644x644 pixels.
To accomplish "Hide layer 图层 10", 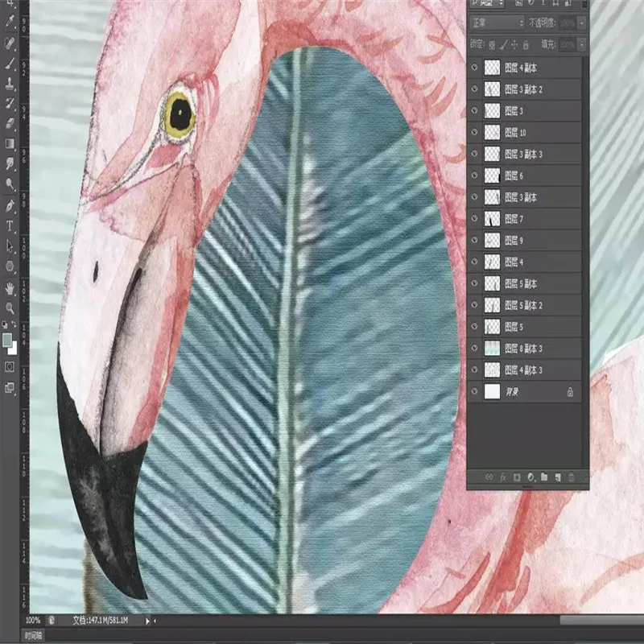I will [x=475, y=132].
